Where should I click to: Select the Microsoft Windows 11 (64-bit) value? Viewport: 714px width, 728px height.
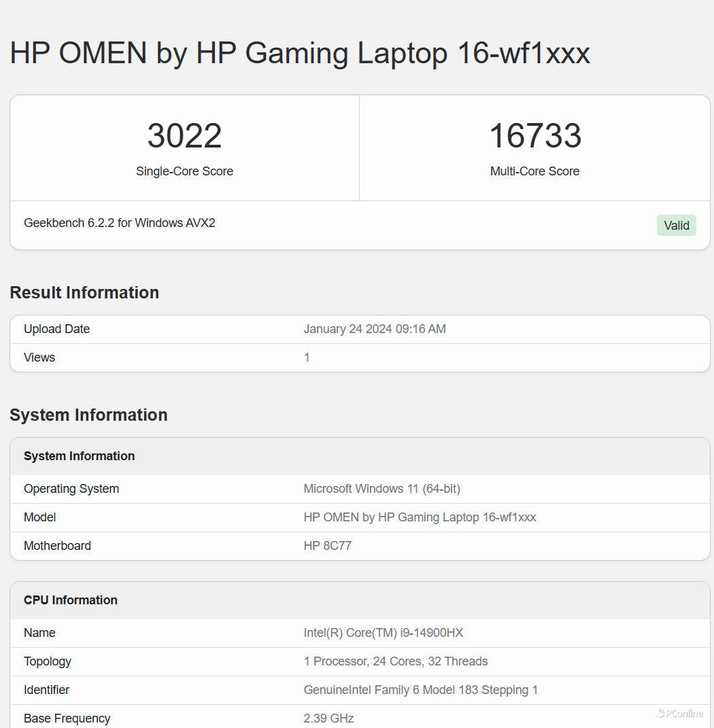(x=381, y=489)
